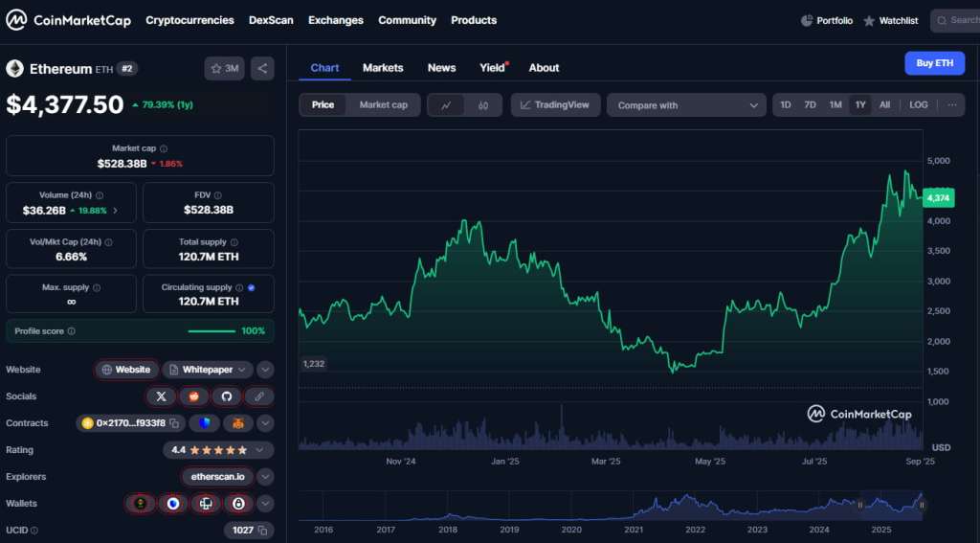The width and height of the screenshot is (980, 543).
Task: Copy the contract address 0x2170...f933f8
Action: pos(173,423)
